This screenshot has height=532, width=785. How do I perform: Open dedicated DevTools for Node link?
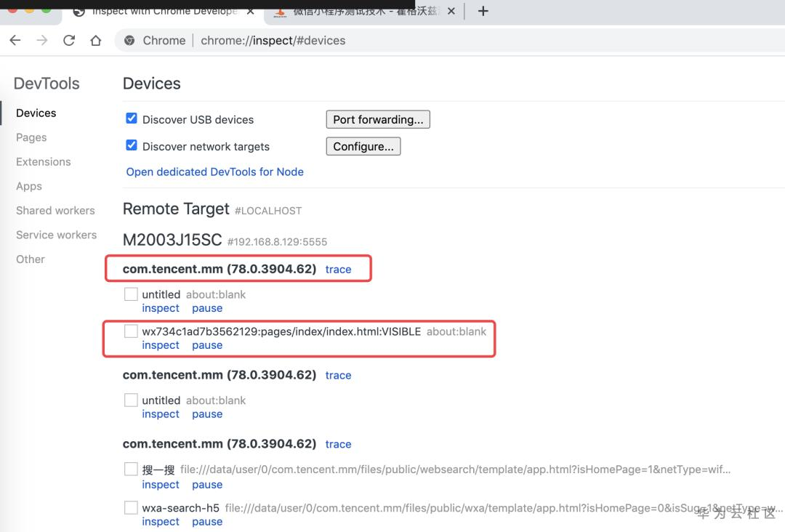(x=215, y=172)
